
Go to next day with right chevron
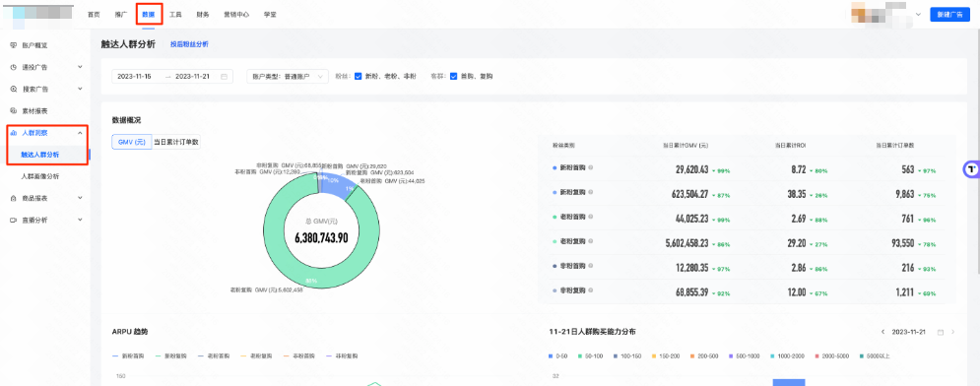[x=953, y=332]
